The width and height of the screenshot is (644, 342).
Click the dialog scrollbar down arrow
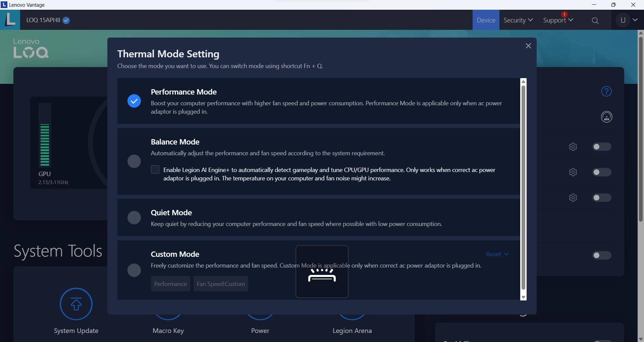tap(523, 297)
